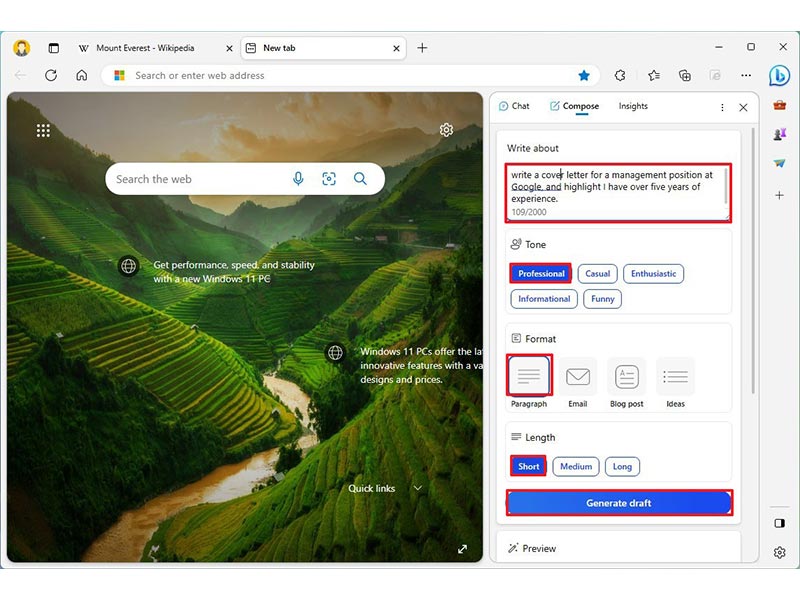Expand background with diagonal arrow icon
This screenshot has height=600, width=800.
pos(462,549)
